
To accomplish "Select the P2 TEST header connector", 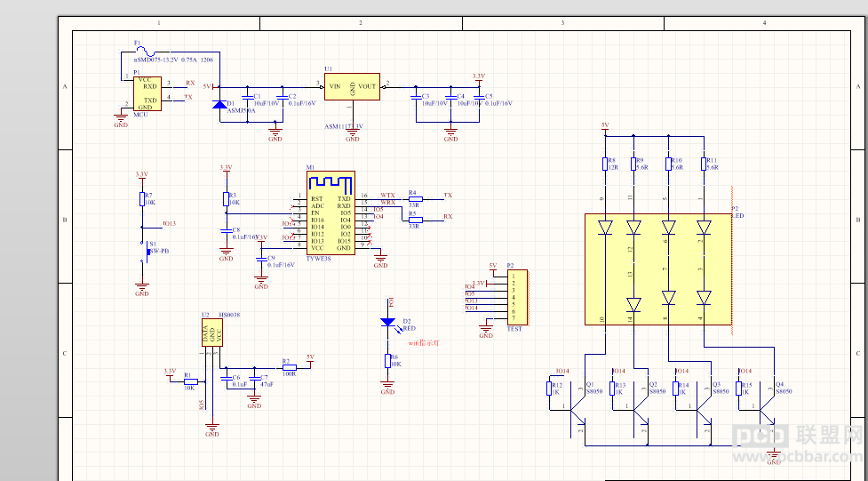I will 518,298.
